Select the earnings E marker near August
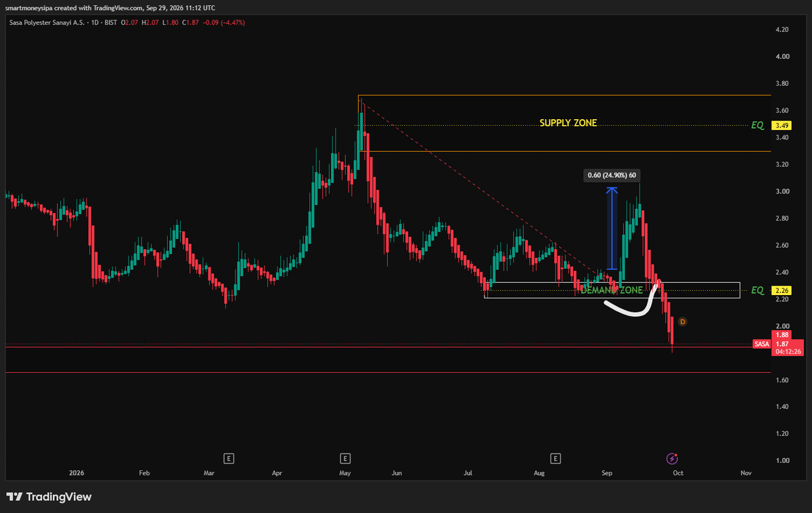 556,458
